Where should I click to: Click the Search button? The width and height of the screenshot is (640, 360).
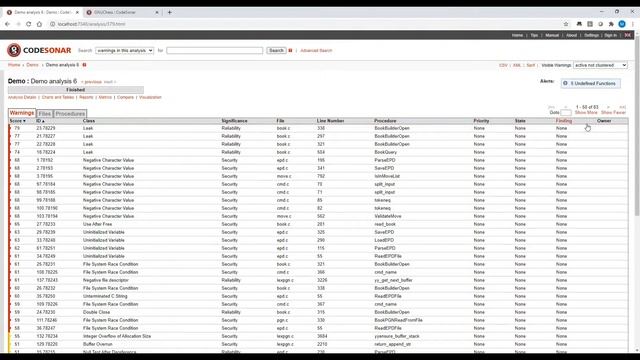click(x=276, y=51)
